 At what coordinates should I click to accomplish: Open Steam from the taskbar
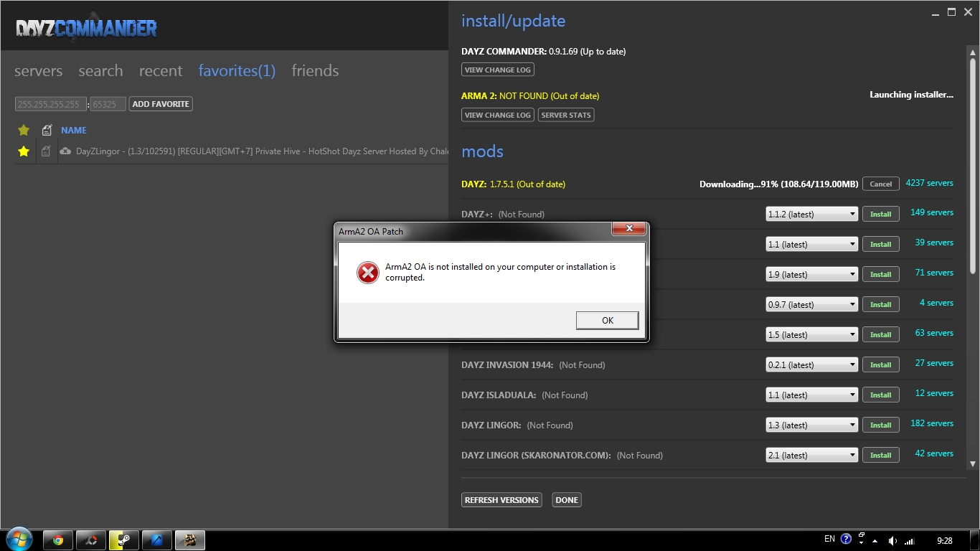click(x=124, y=540)
